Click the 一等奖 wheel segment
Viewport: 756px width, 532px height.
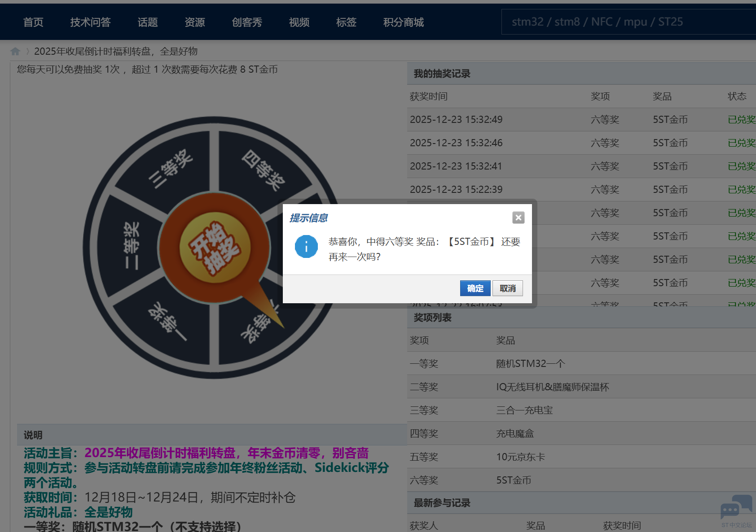pos(168,321)
